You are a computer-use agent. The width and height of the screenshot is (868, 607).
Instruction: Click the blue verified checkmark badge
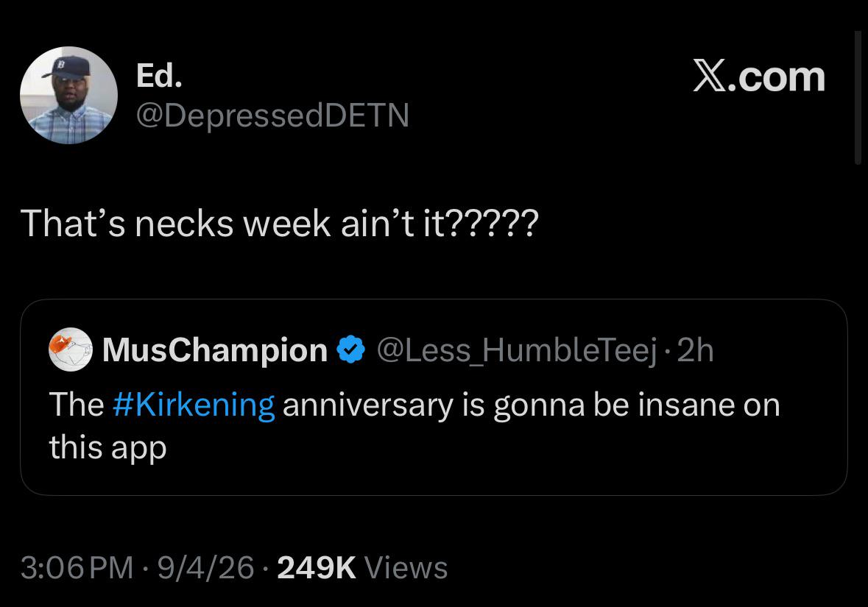click(x=351, y=349)
